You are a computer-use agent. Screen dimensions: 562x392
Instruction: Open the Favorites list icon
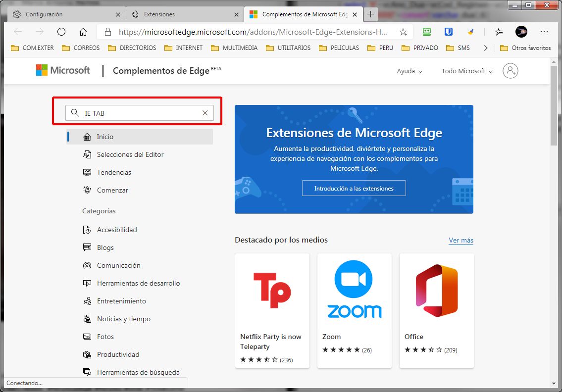click(x=499, y=32)
